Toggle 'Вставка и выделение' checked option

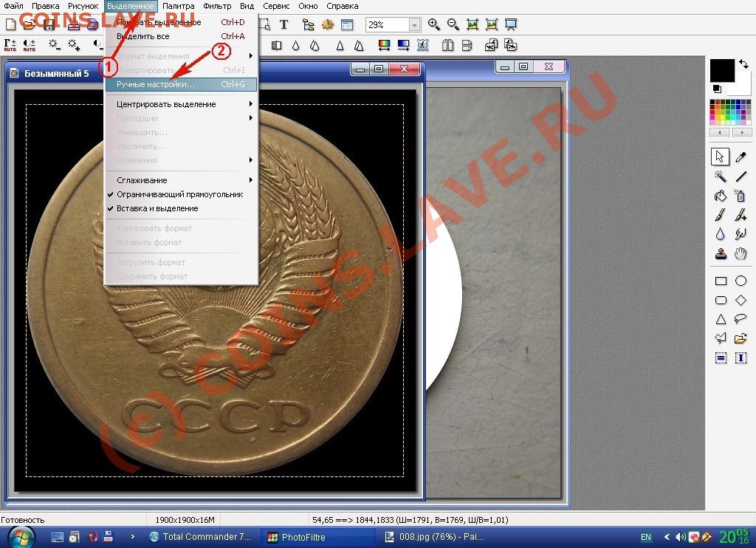click(182, 208)
